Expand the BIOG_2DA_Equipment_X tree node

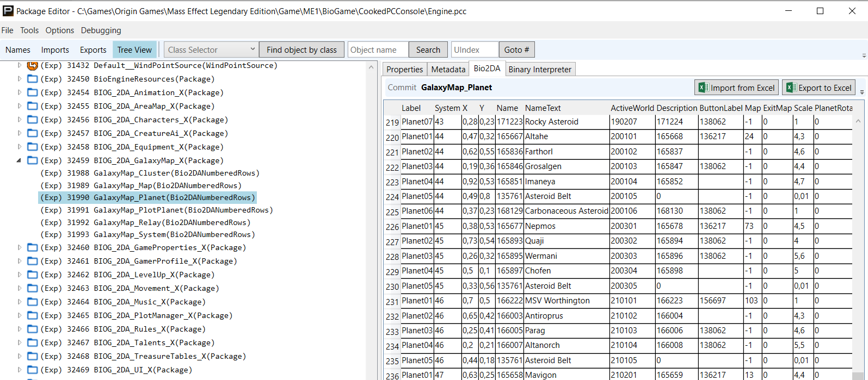click(20, 147)
